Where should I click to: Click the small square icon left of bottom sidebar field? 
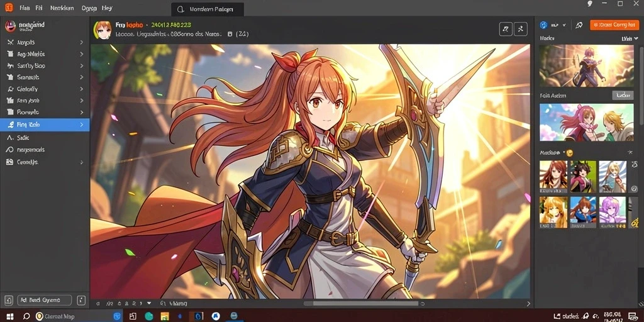point(9,300)
